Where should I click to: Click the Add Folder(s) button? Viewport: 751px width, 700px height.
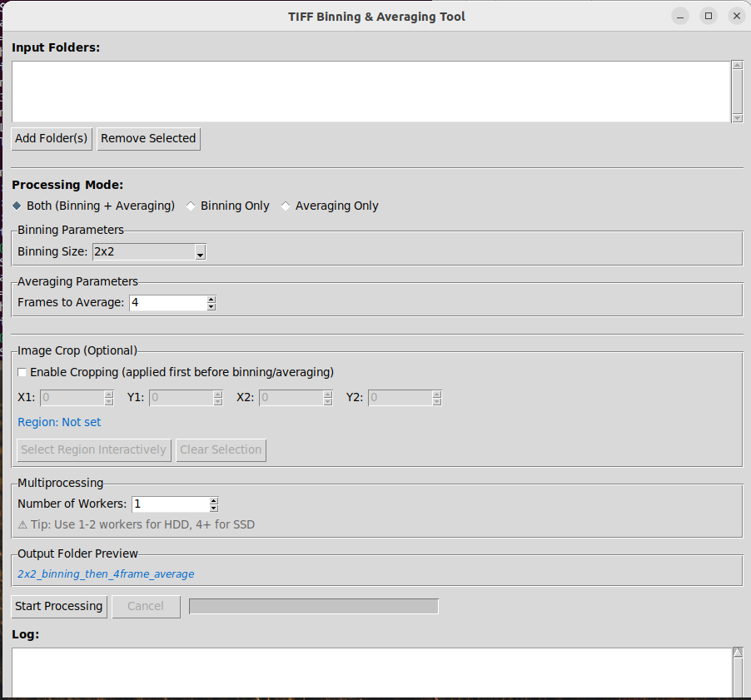click(x=51, y=139)
